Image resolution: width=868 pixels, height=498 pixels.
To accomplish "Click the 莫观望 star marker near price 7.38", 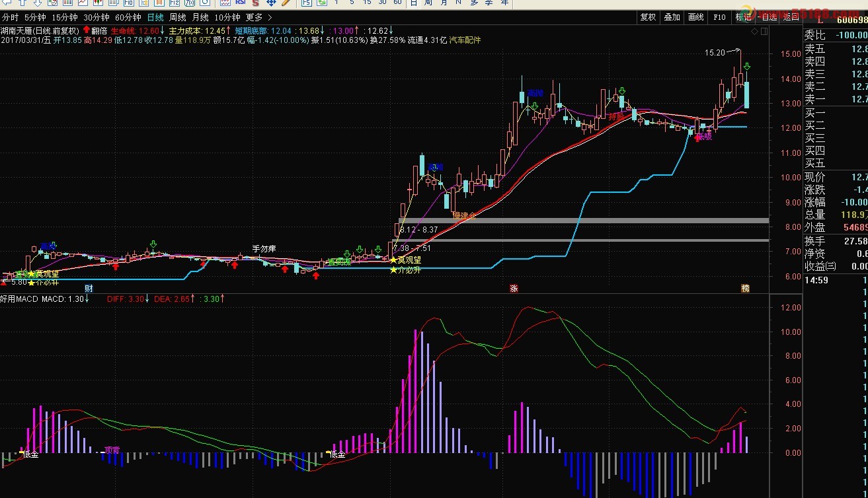I will point(406,260).
